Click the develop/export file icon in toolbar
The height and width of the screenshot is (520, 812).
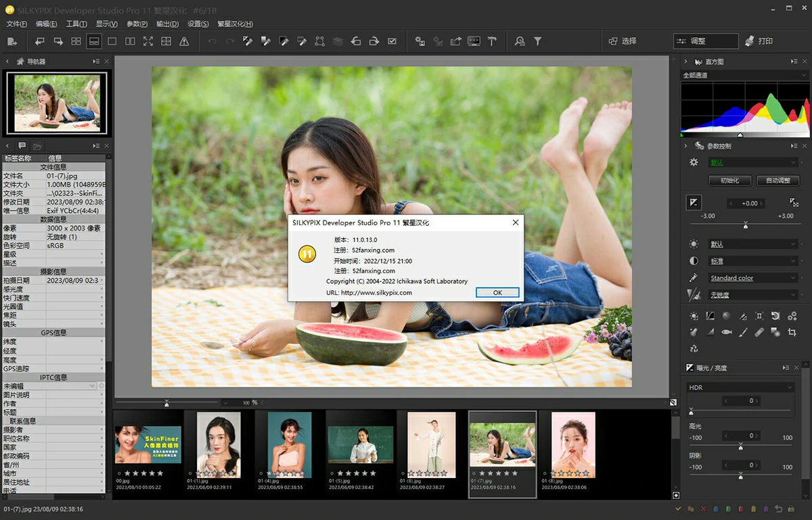click(12, 41)
